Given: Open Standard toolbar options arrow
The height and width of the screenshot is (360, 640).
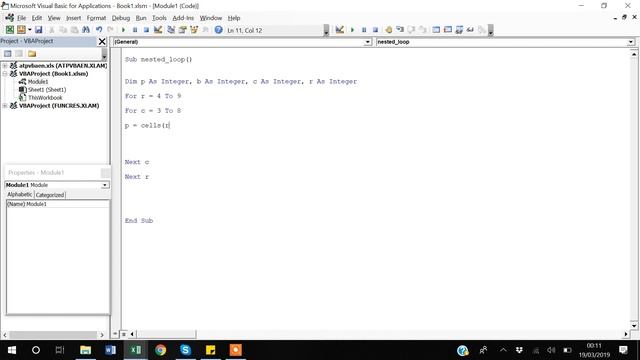Looking at the screenshot, I should click(326, 30).
